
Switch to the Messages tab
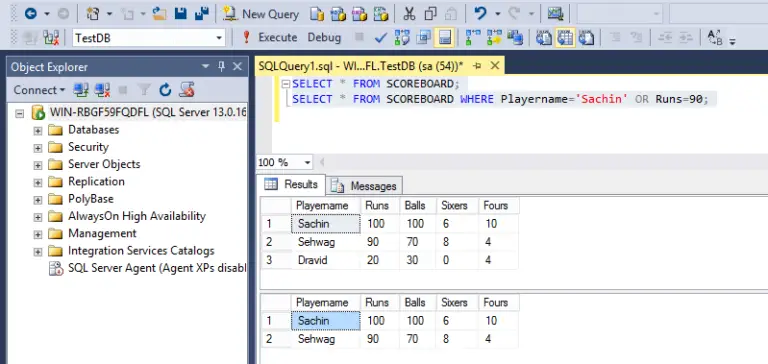pyautogui.click(x=365, y=186)
